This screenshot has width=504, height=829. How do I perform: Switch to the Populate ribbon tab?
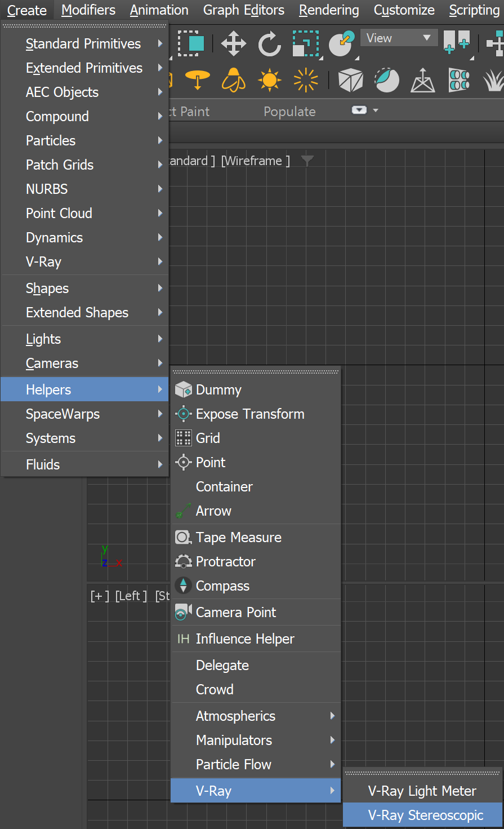(x=289, y=112)
